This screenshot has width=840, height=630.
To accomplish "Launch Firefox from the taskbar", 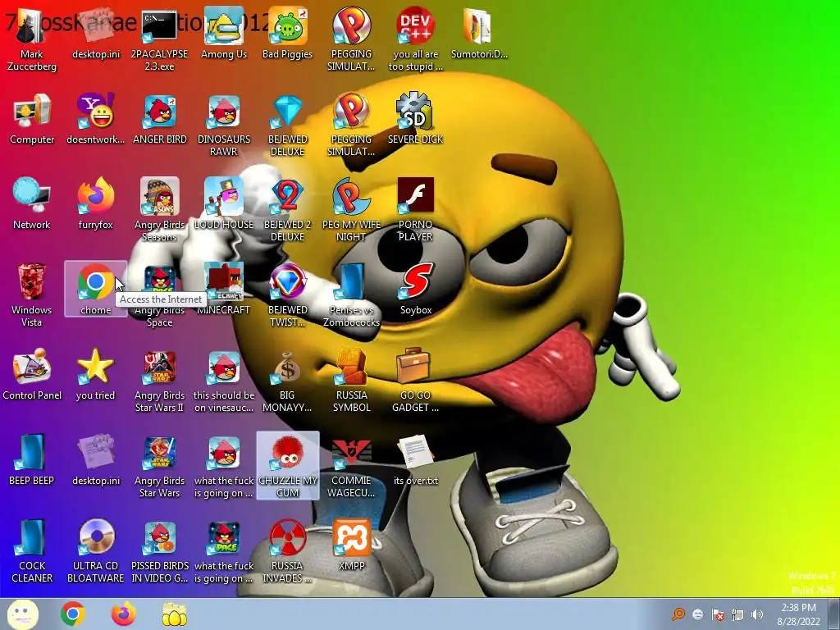I will click(123, 614).
